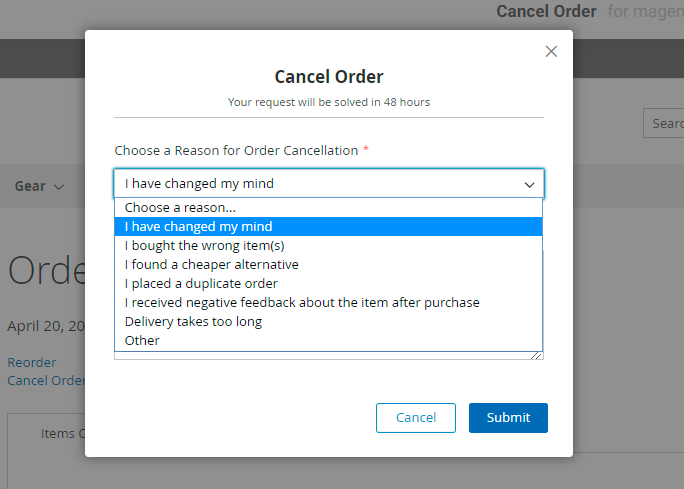This screenshot has width=684, height=489.
Task: Click the Gear menu chevron arrow
Action: [x=59, y=187]
